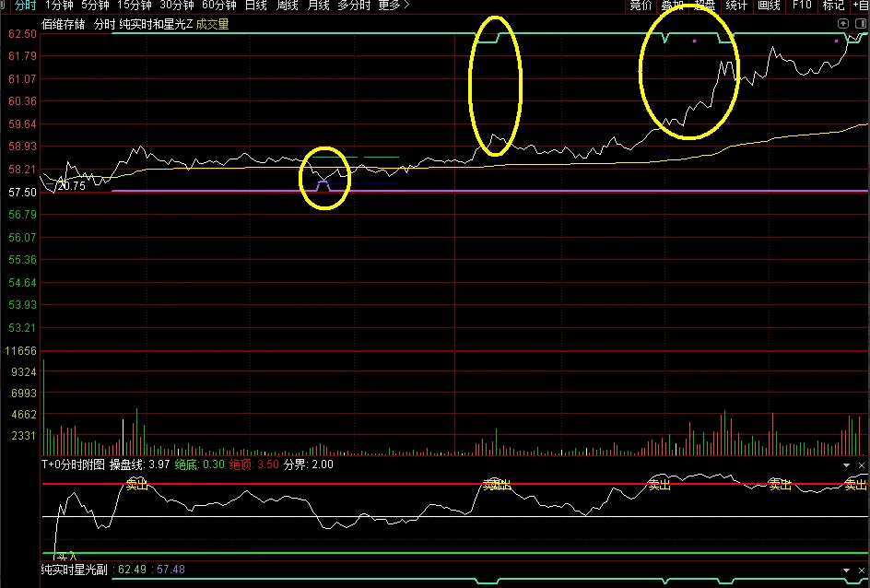
Task: Click the 竞价 auction button
Action: 641,6
